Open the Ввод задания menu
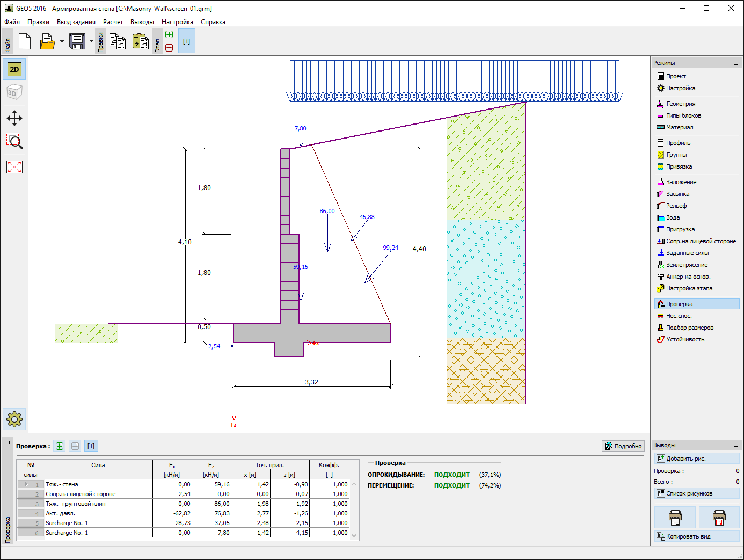The image size is (744, 560). [76, 22]
